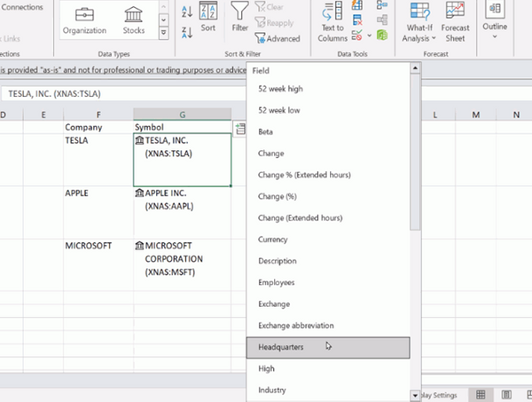Insert the Employees field
This screenshot has height=402, width=532.
pyautogui.click(x=328, y=282)
